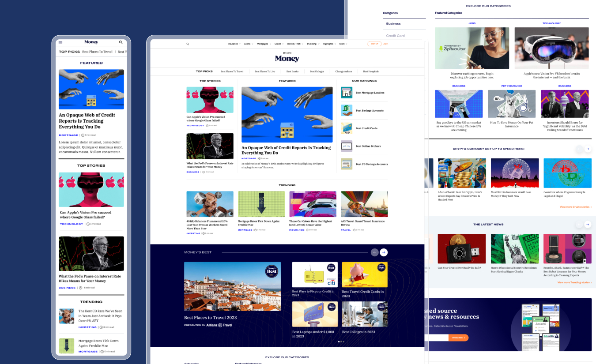The image size is (596, 364).
Task: Open the Best Colleges in 2023 thumbnail
Action: (365, 314)
